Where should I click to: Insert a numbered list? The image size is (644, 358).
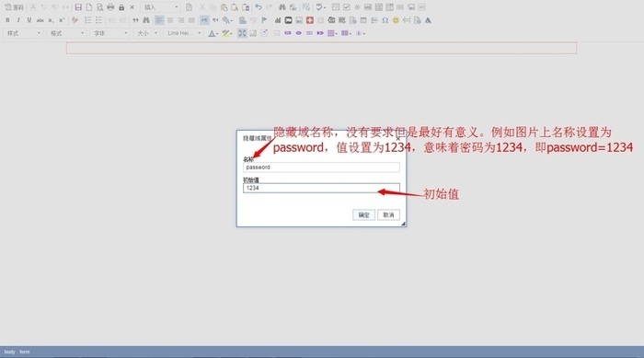click(88, 20)
